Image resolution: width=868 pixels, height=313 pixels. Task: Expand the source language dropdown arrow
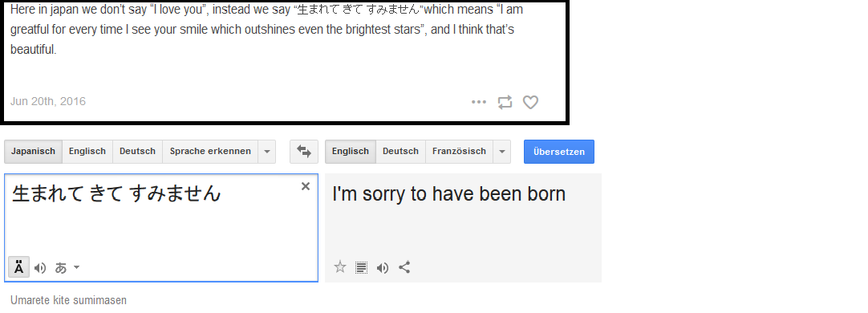click(267, 151)
